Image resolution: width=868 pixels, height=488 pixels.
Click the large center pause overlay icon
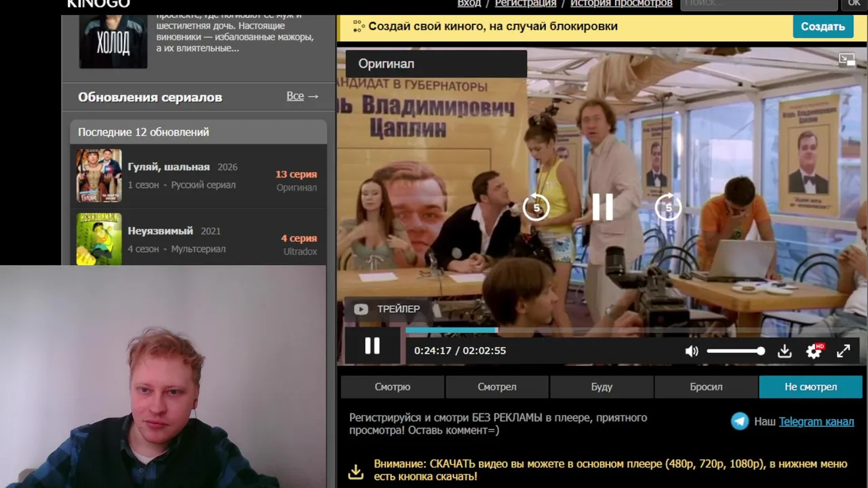602,207
